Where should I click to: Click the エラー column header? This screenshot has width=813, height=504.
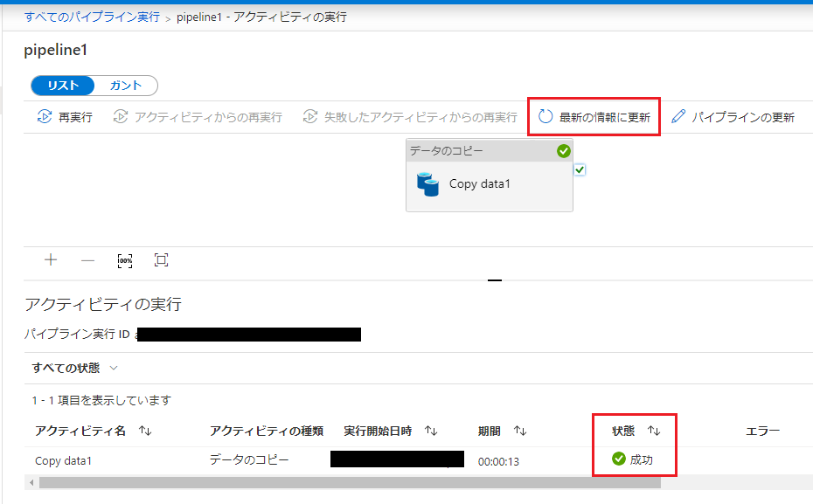(x=762, y=431)
